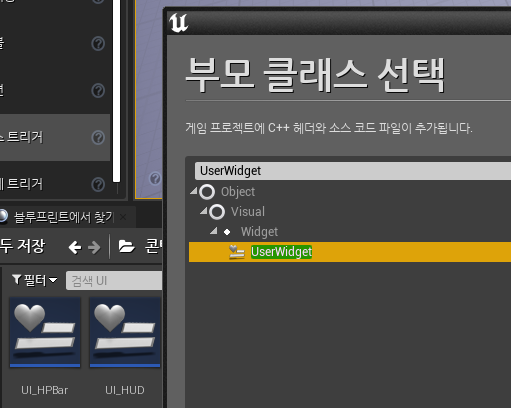Viewport: 511px width, 408px height.
Task: Click help icon on bottom 트리거 row
Action: tap(98, 184)
